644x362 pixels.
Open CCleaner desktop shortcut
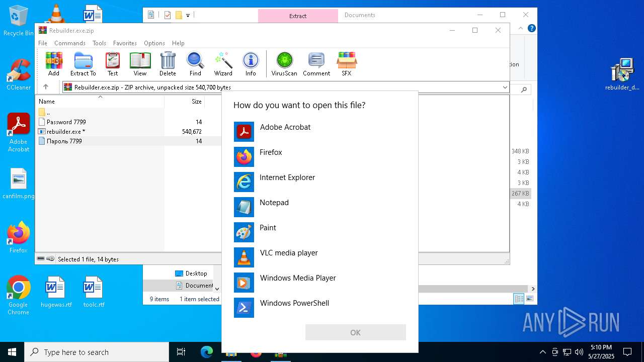click(19, 74)
